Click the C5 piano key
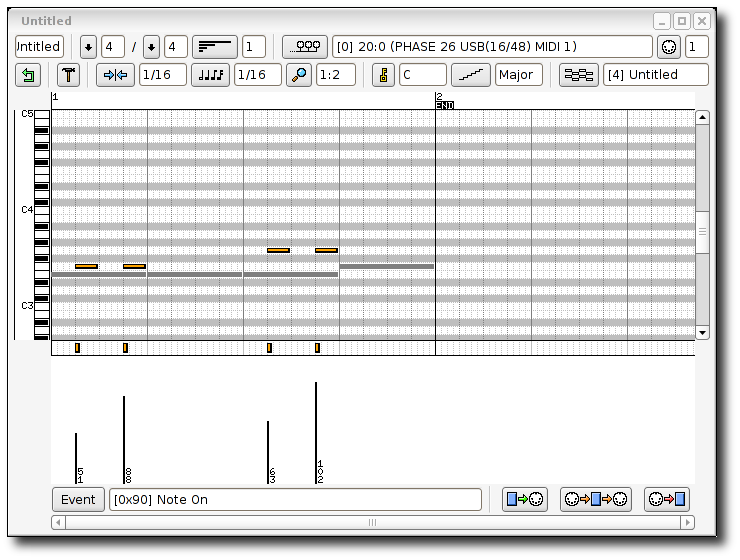This screenshot has height=560, width=740. [42, 114]
